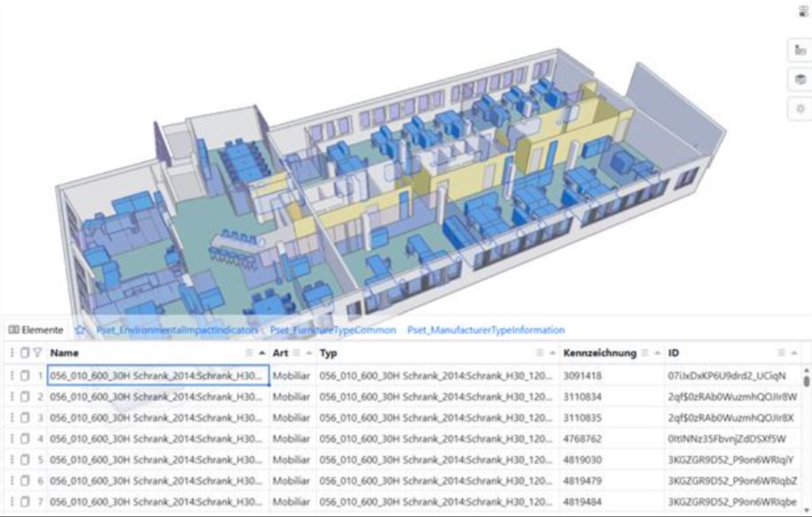Open the Pset_ManufacturerTypeInformation tab
Screen dimensions: 812x517
pyautogui.click(x=485, y=330)
